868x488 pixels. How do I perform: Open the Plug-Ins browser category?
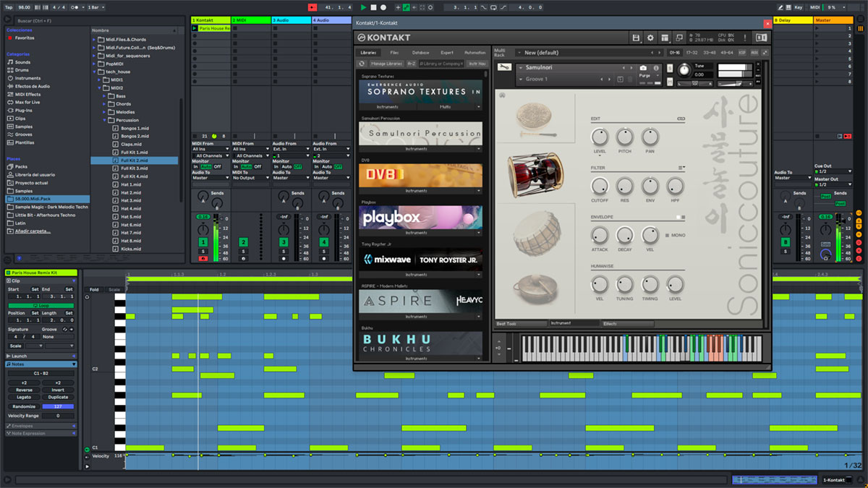point(24,111)
